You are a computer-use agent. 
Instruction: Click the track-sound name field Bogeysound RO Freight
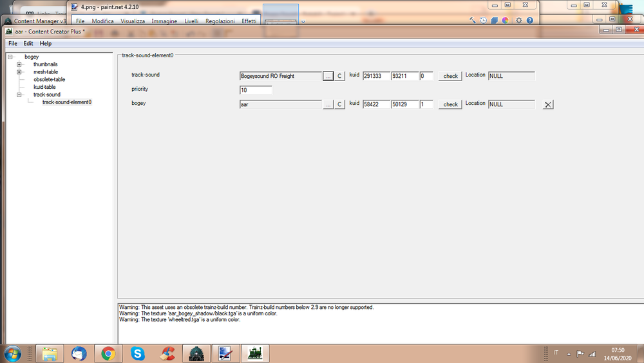(281, 76)
